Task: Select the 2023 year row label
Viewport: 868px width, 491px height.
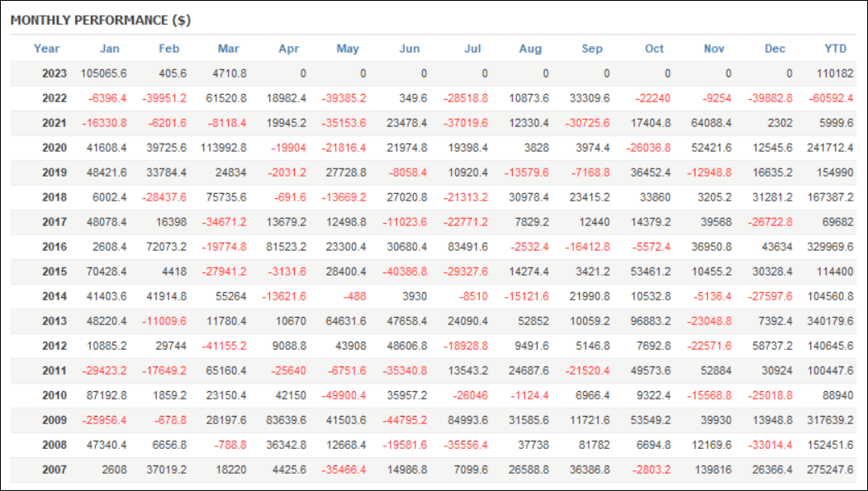Action: pos(55,73)
